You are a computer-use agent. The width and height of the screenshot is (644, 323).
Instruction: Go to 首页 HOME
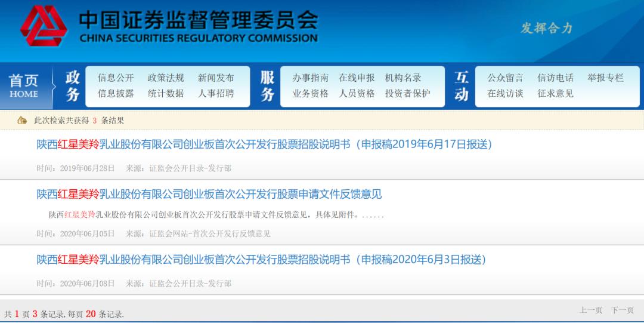pos(24,86)
